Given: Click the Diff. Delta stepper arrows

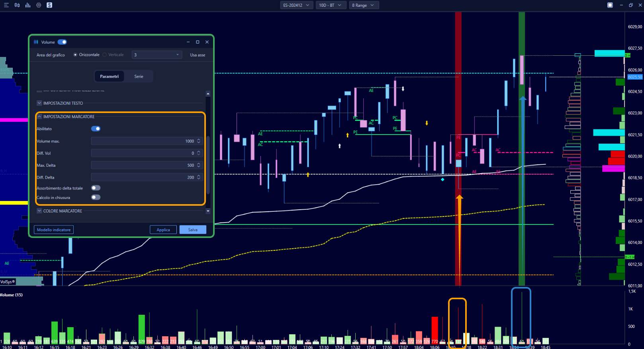Looking at the screenshot, I should 199,177.
